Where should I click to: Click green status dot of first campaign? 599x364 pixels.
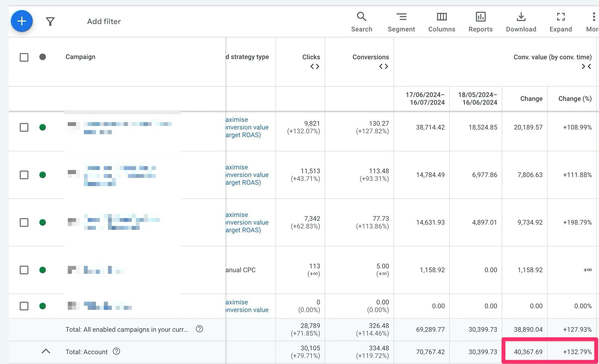[43, 127]
